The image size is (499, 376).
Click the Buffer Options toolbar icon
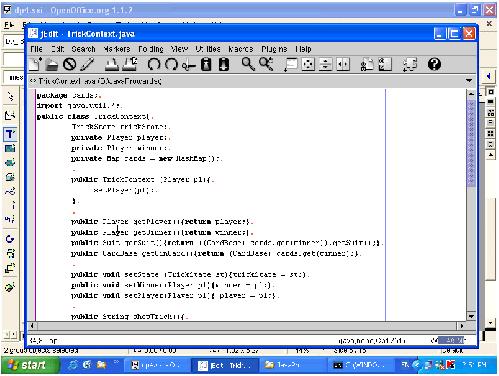click(x=367, y=64)
